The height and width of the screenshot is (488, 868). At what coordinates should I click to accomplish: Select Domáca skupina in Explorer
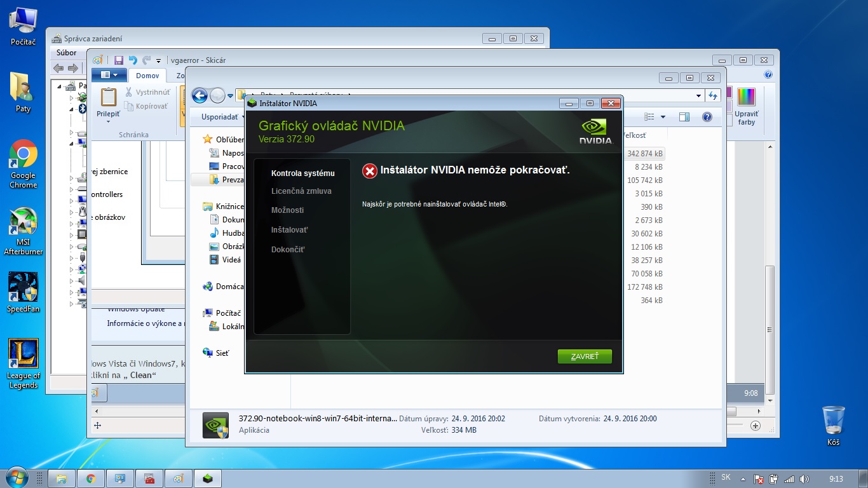coord(224,287)
